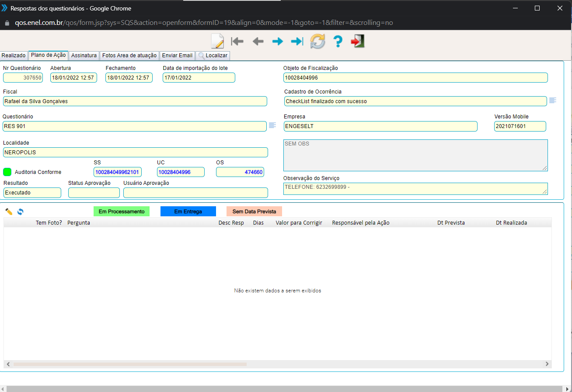Open the Assinatura tab
Viewport: 572px width, 392px height.
tap(84, 56)
